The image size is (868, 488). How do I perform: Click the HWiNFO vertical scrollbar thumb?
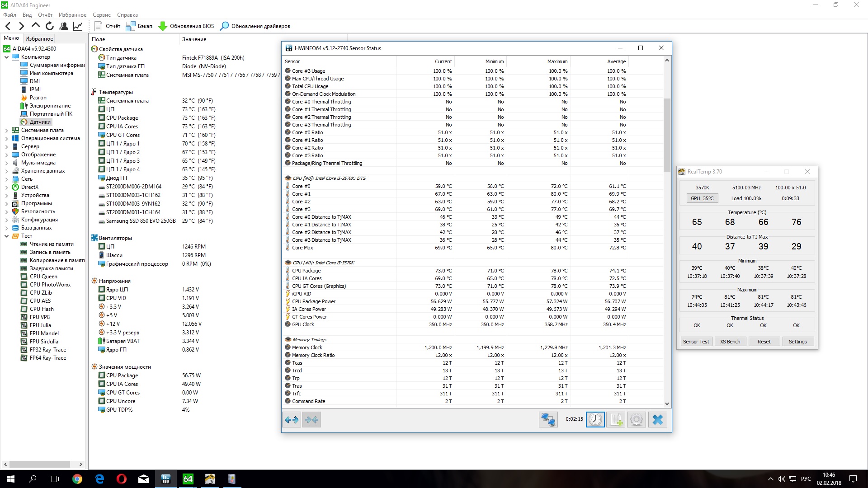pyautogui.click(x=667, y=135)
